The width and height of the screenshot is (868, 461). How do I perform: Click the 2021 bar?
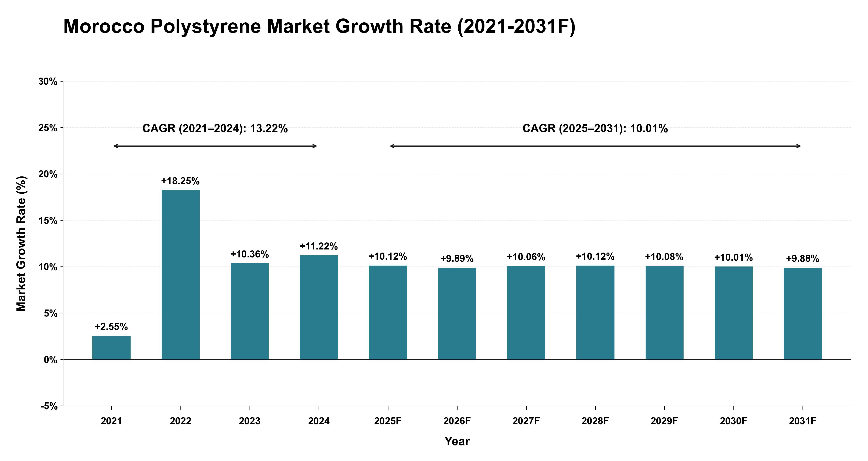click(x=112, y=347)
